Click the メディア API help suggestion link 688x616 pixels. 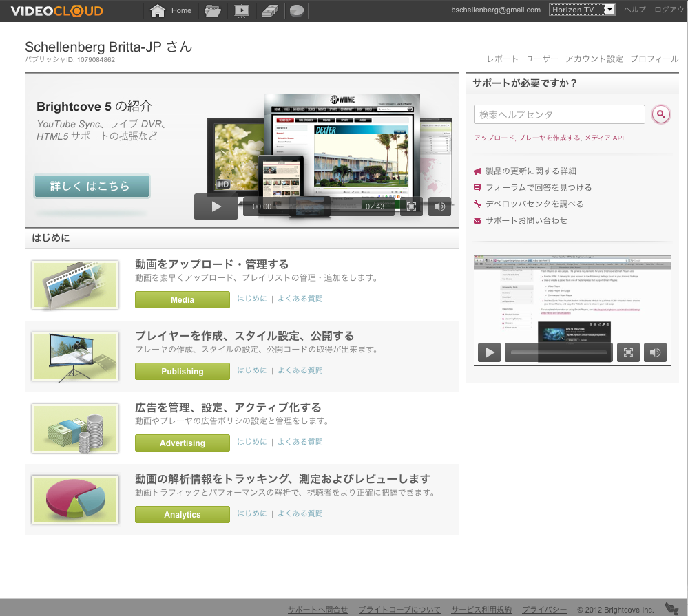604,138
